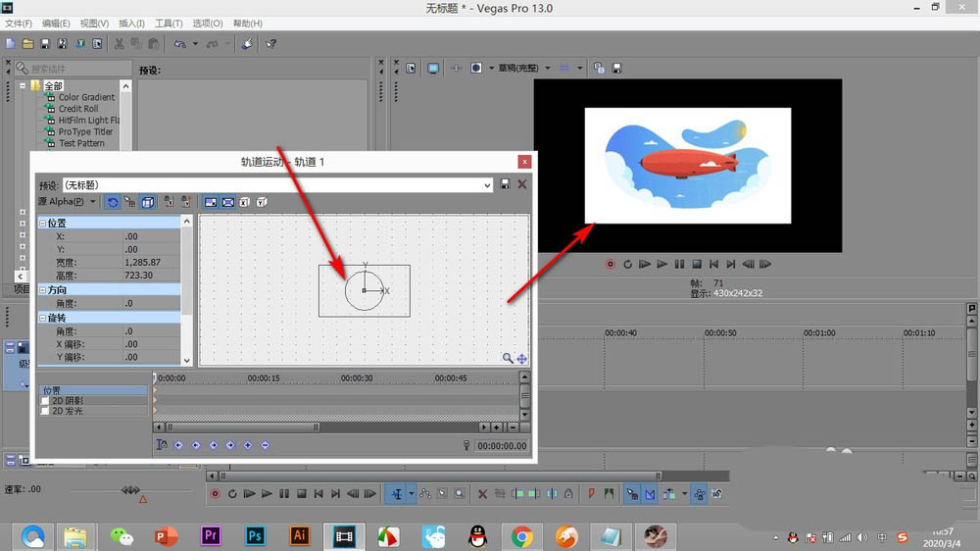Select the Color Gradient generator
The height and width of the screenshot is (551, 980).
point(86,98)
